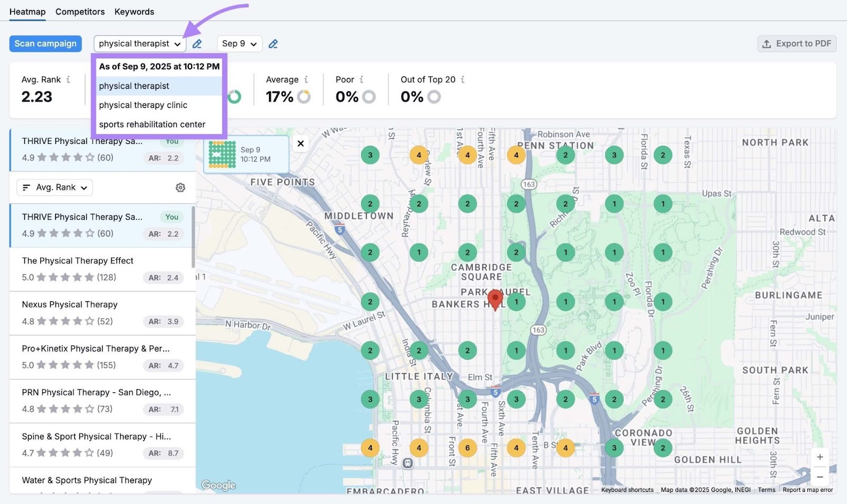Zoom out on the map with the minus control
The image size is (847, 504).
[x=820, y=476]
